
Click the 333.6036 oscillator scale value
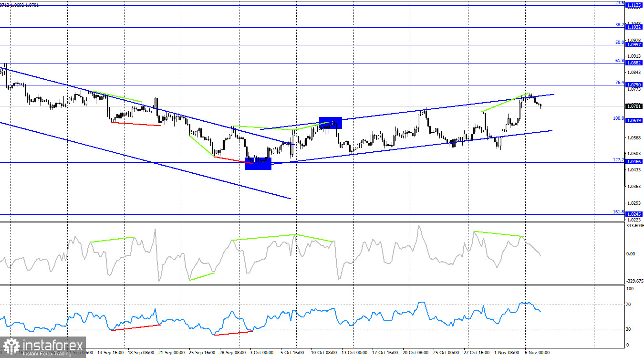click(x=634, y=226)
